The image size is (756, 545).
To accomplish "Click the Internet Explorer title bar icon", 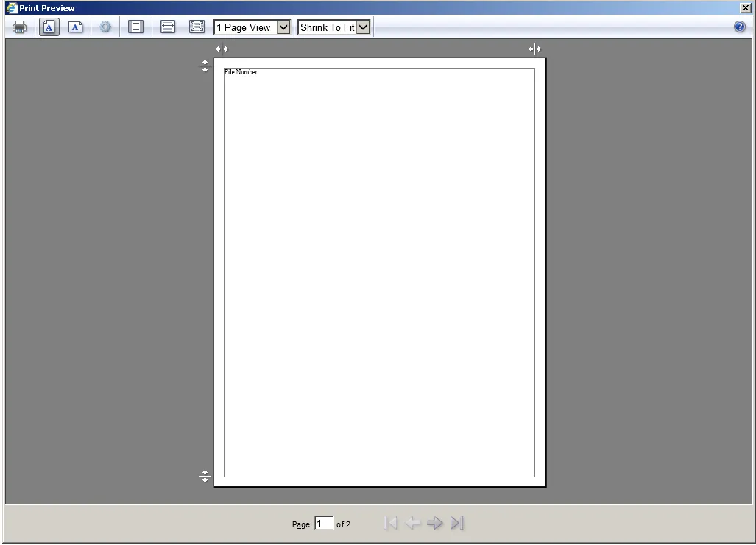I will pyautogui.click(x=12, y=7).
